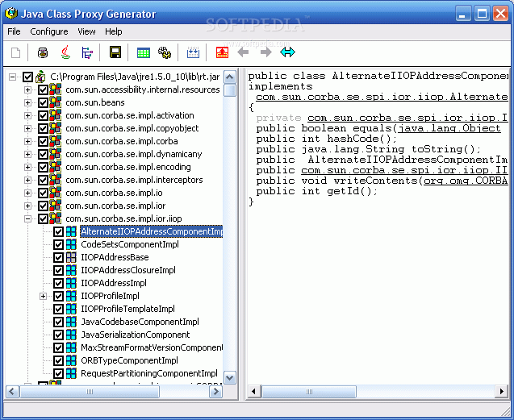Click the green table grid toolbar icon

coord(144,52)
